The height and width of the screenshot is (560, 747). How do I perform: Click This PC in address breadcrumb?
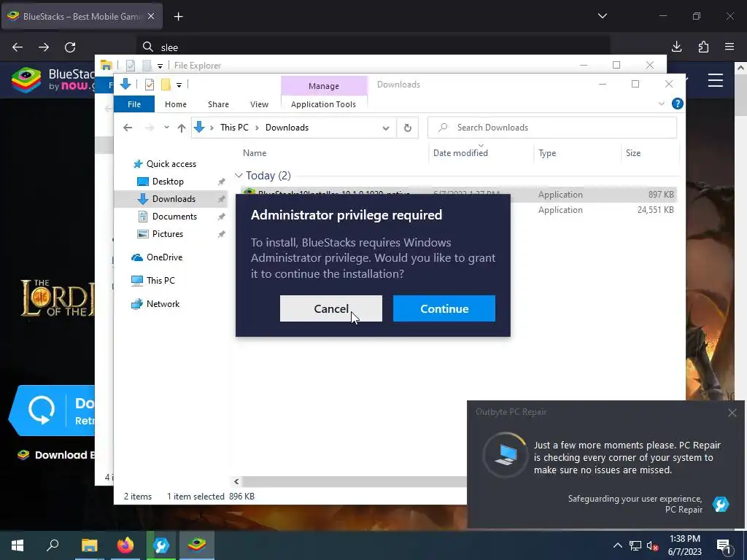(x=234, y=128)
